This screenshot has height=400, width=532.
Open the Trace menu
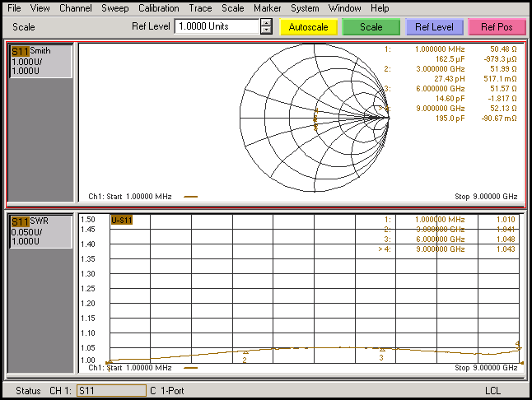pos(200,8)
